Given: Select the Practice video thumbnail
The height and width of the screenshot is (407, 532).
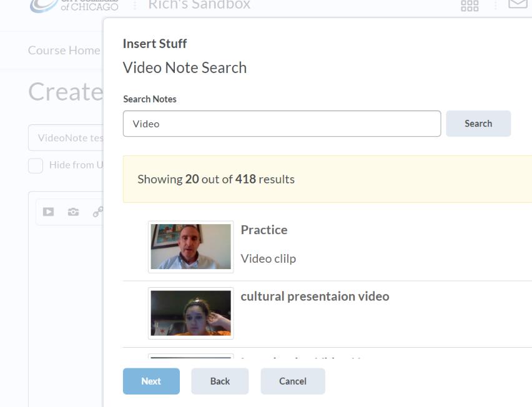Looking at the screenshot, I should click(190, 247).
